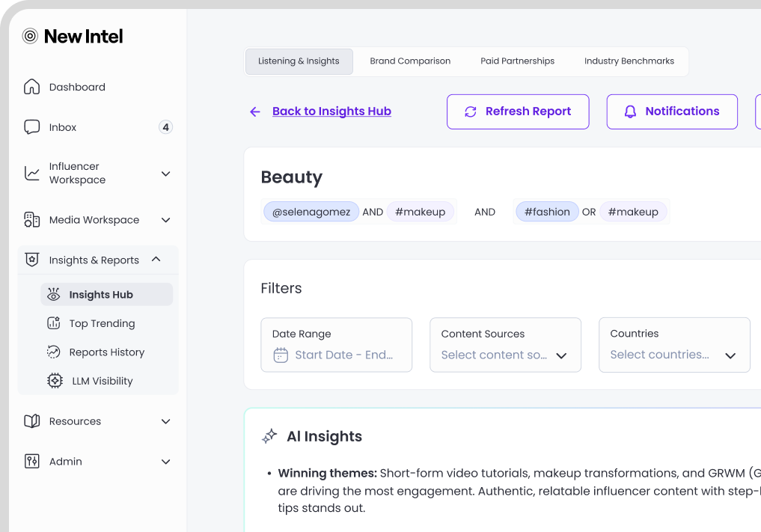Click the back arrow icon
Viewport: 761px width, 532px height.
[x=255, y=111]
